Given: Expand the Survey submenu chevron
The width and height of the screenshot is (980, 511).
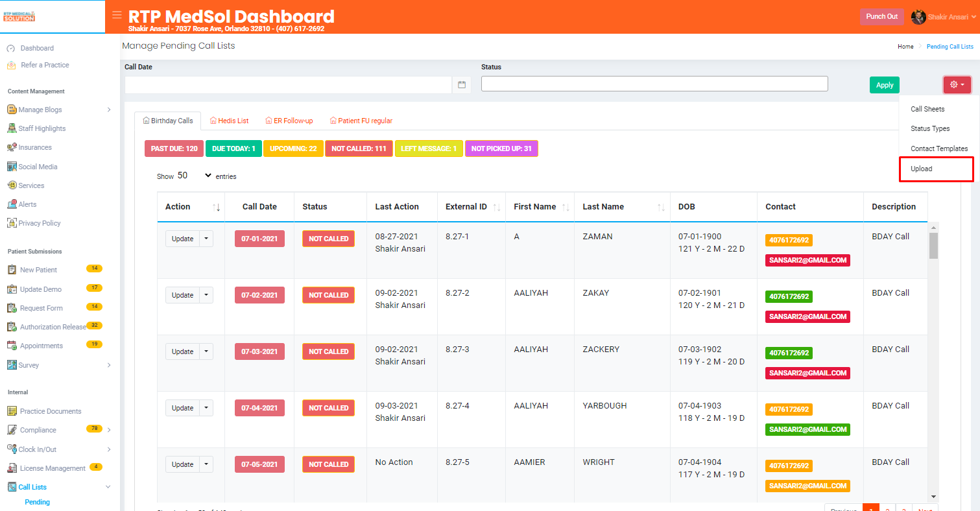Looking at the screenshot, I should [x=109, y=365].
